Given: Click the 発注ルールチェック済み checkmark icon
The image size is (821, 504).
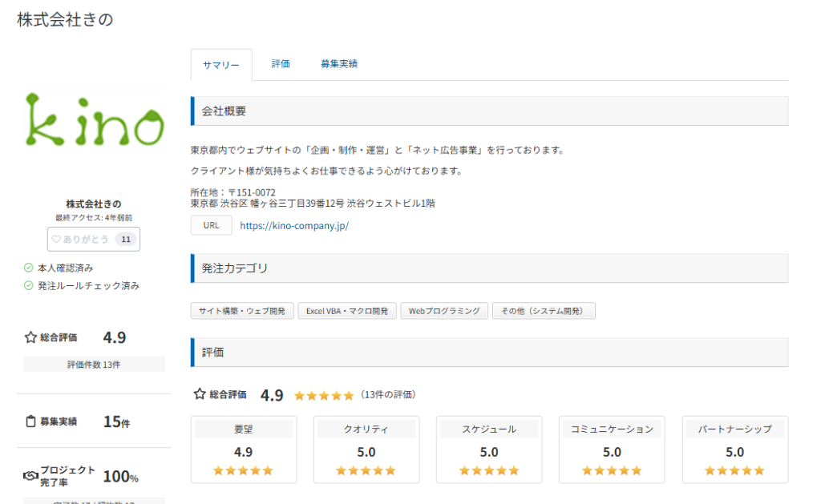Looking at the screenshot, I should click(x=28, y=285).
